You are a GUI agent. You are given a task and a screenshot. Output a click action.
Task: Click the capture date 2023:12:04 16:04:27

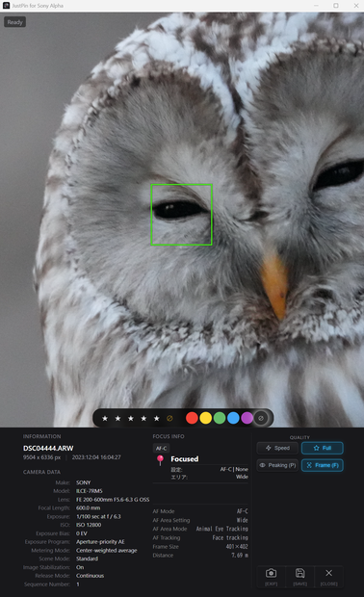pyautogui.click(x=96, y=457)
